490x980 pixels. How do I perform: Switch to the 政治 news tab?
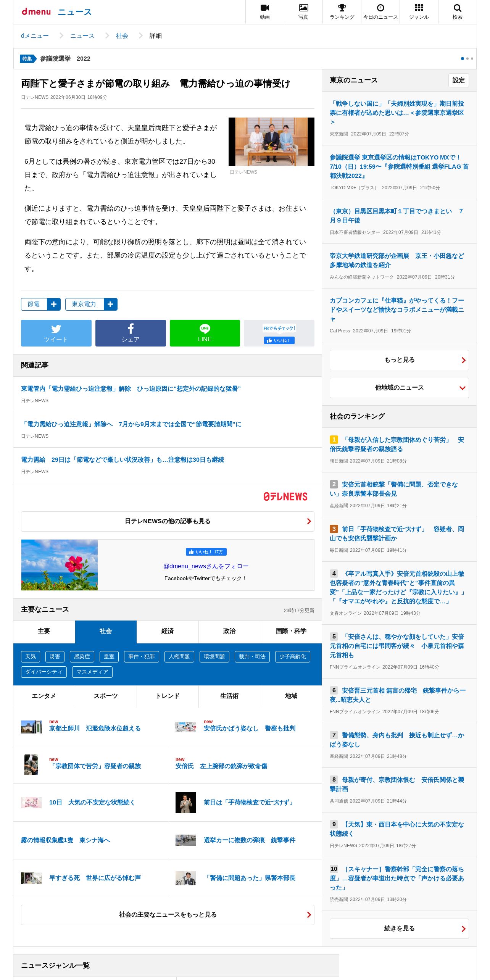[229, 631]
